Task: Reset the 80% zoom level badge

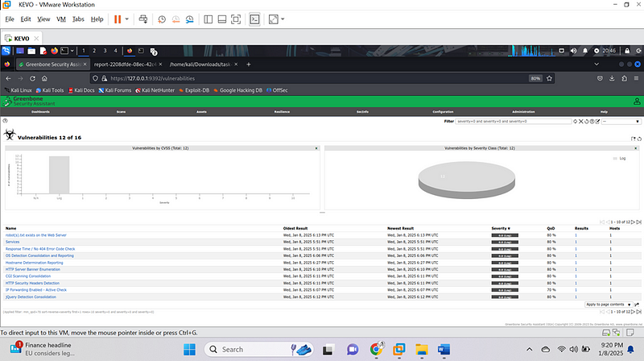Action: pos(535,78)
